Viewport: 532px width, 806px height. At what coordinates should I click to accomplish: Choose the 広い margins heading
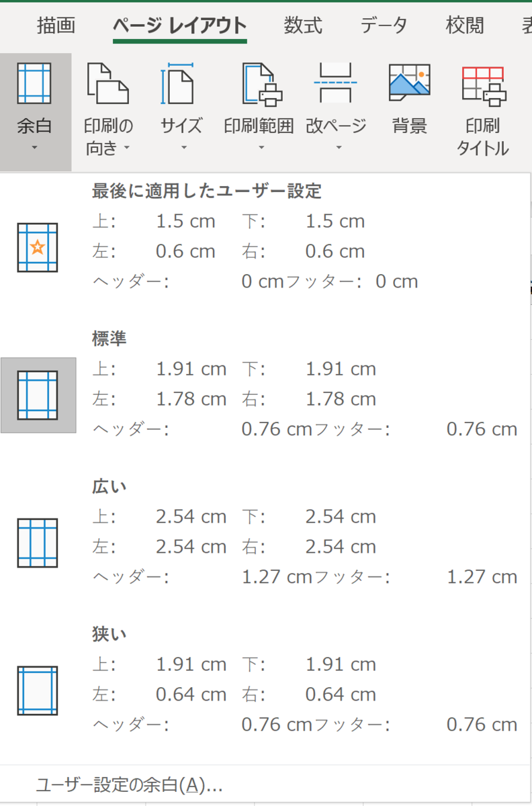tap(109, 487)
